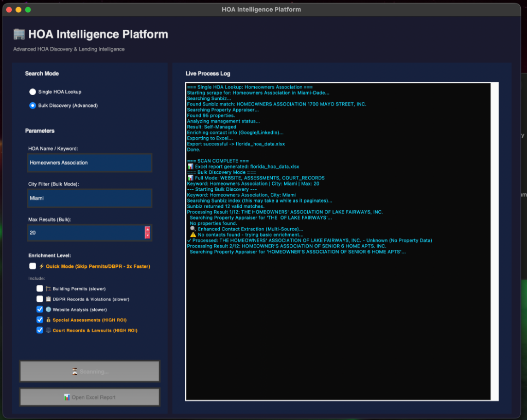Disable Website Analysis enrichment
The width and height of the screenshot is (527, 420).
pos(40,309)
